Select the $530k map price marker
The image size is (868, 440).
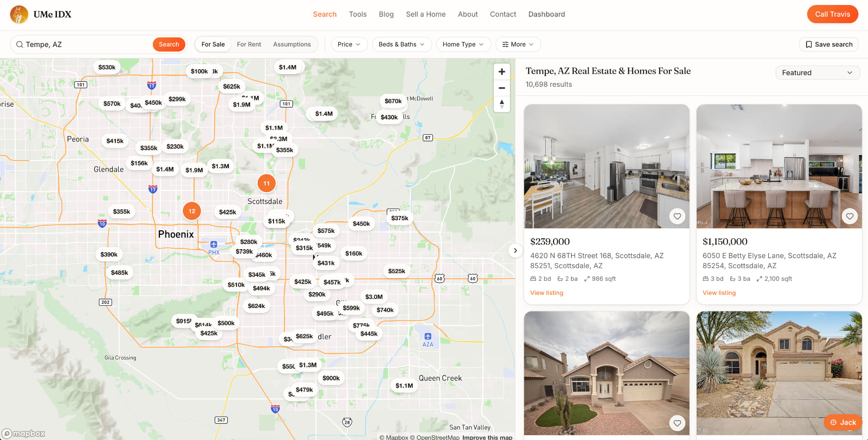point(107,67)
